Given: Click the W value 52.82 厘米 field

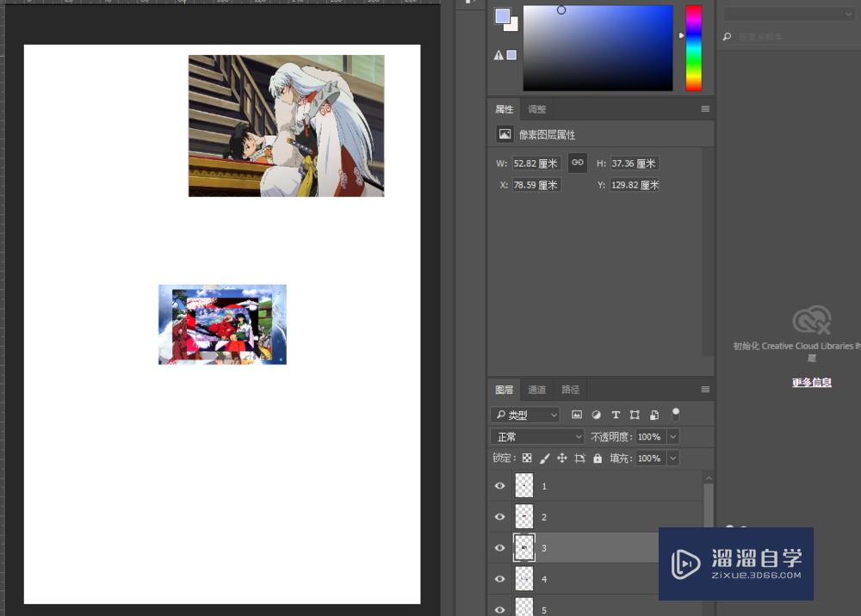Looking at the screenshot, I should click(x=536, y=163).
